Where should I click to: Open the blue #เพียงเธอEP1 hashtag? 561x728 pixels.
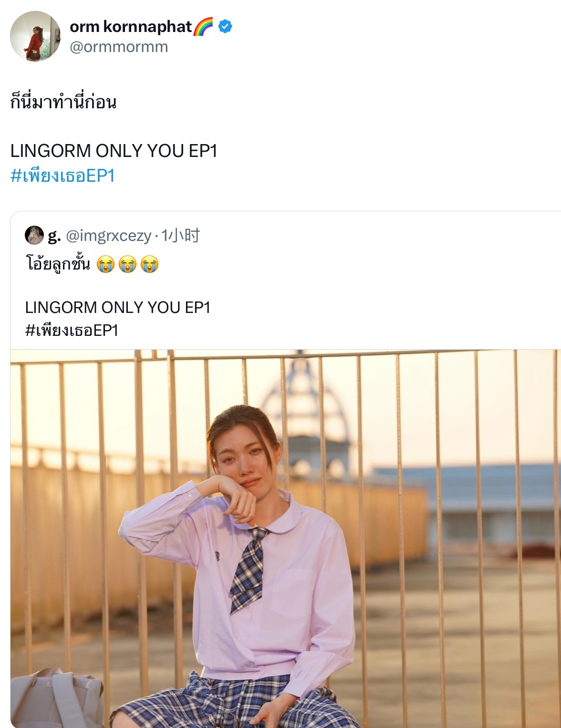tap(62, 176)
